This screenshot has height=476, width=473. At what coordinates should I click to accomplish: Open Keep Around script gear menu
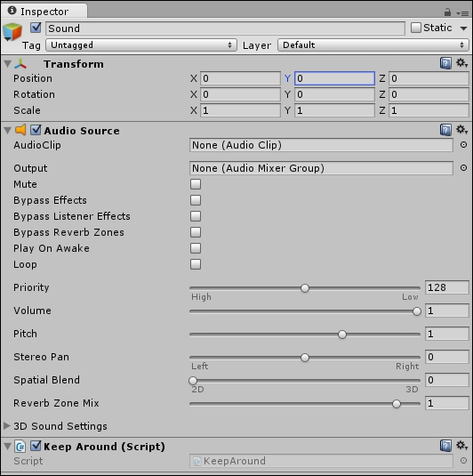(x=461, y=446)
